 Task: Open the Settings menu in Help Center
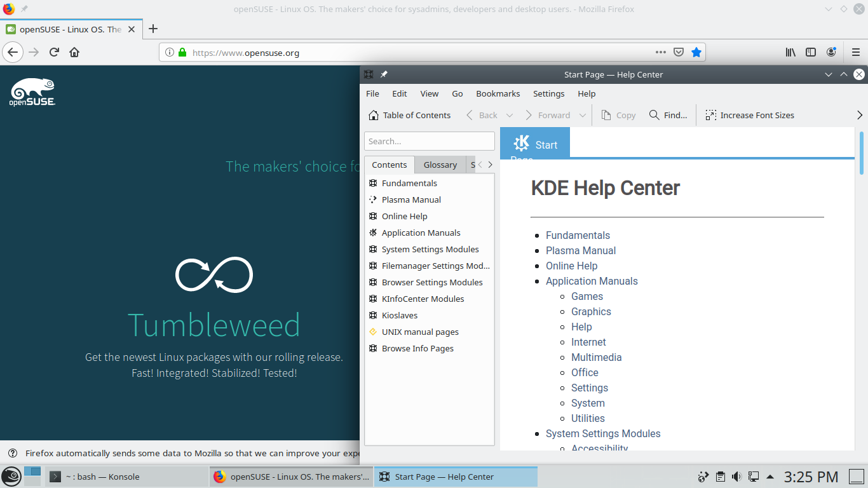coord(548,93)
